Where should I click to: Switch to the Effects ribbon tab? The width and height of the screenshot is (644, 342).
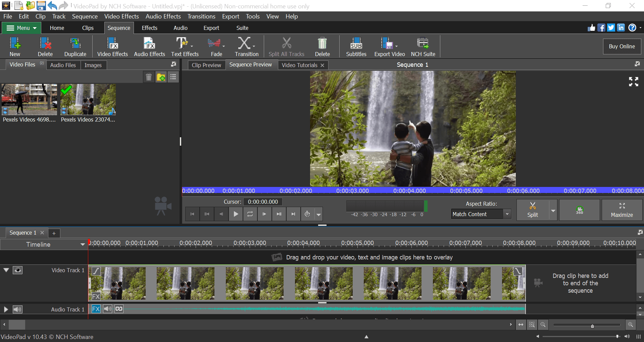click(149, 28)
